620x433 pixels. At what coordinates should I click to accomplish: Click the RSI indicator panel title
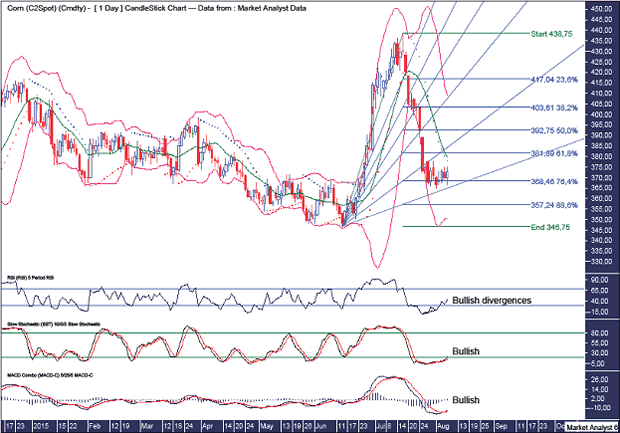(36, 271)
